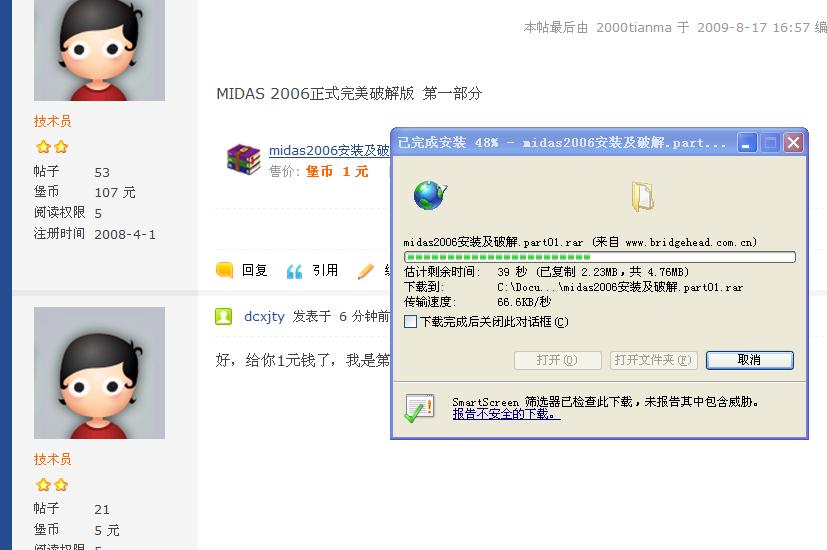Click the globe icon in download dialog
Viewport: 827px width, 550px height.
(x=430, y=195)
